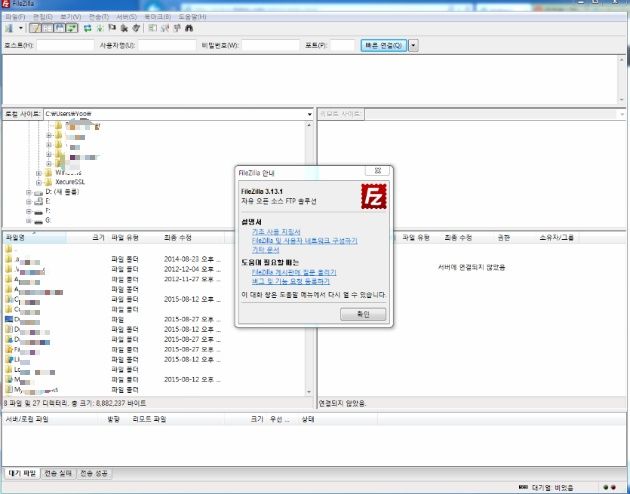The width and height of the screenshot is (630, 494).
Task: Expand the XecureSSL folder tree node
Action: point(39,182)
